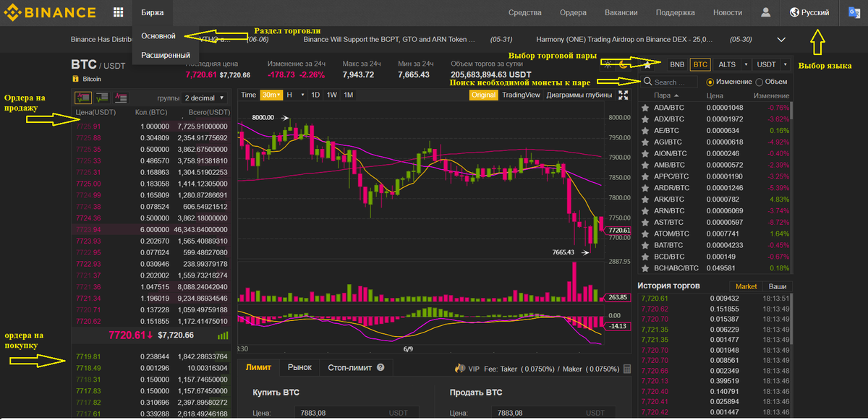Favorite the BCHABC/BTC pair star
868x420 pixels.
click(645, 269)
